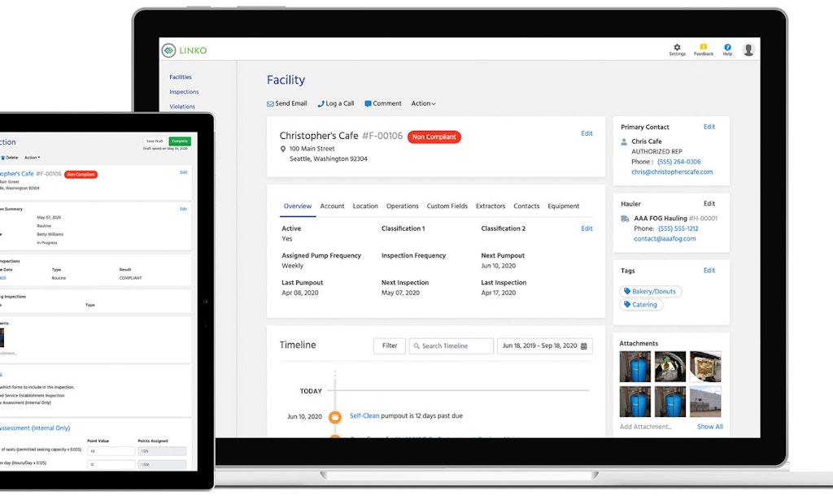The image size is (833, 504).
Task: Open the golden tray attachment thumbnail
Action: [705, 367]
